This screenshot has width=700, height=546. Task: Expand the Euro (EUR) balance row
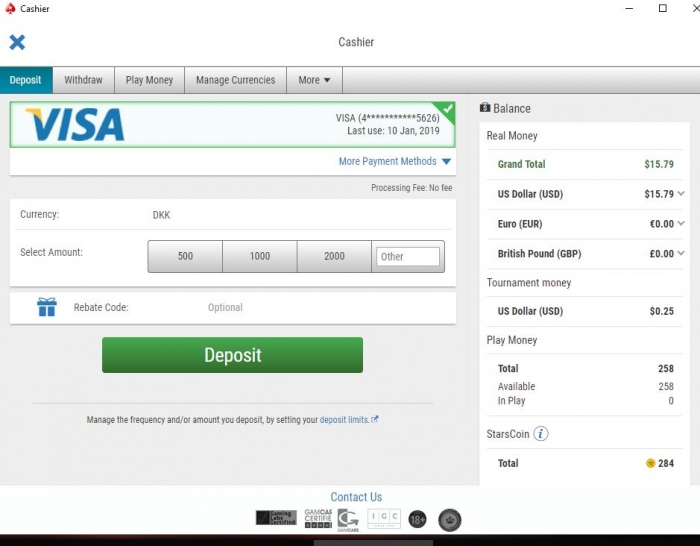pos(681,224)
